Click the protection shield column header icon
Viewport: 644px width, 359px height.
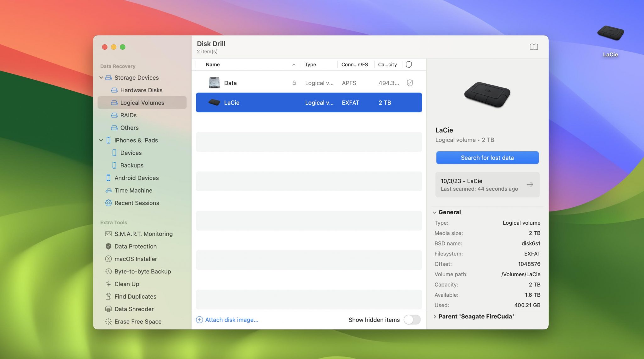(x=409, y=65)
